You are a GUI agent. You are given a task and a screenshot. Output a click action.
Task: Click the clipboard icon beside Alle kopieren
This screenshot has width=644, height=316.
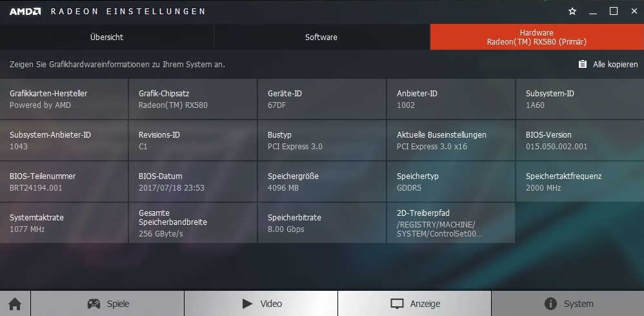pos(583,65)
